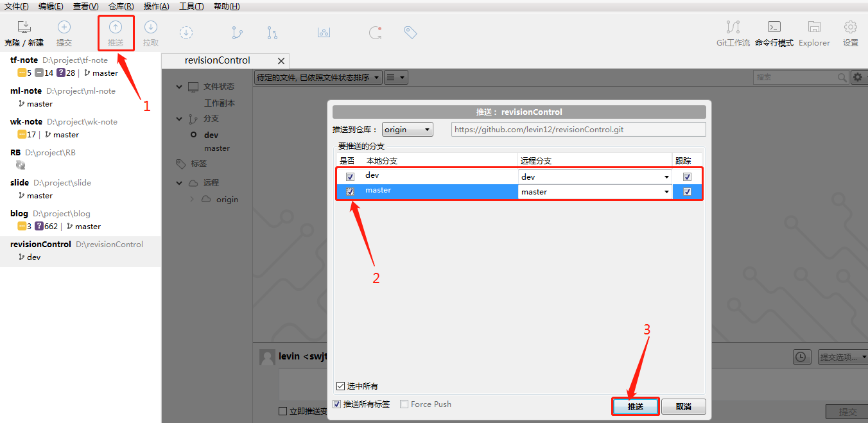Screen dimensions: 868x423
Task: Select the master branch in the sidebar
Action: 217,148
